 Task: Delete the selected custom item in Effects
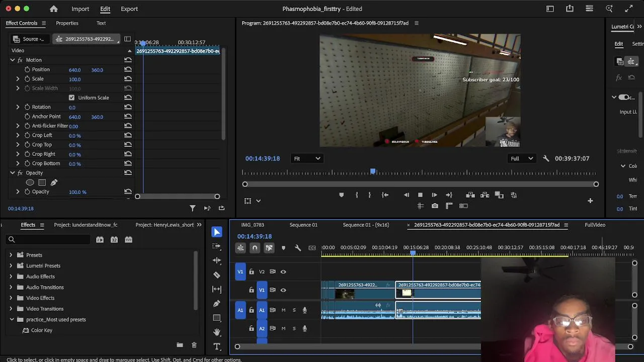point(194,345)
